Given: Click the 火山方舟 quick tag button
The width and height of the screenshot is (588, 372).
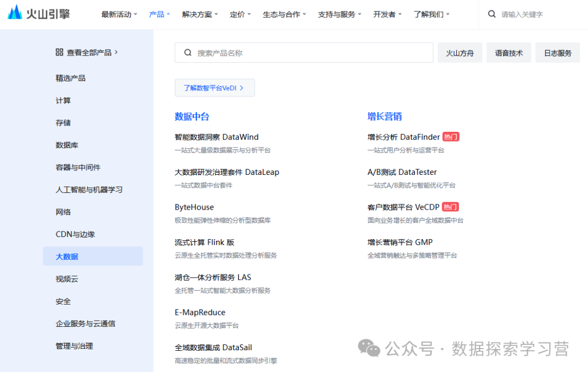Looking at the screenshot, I should click(460, 53).
